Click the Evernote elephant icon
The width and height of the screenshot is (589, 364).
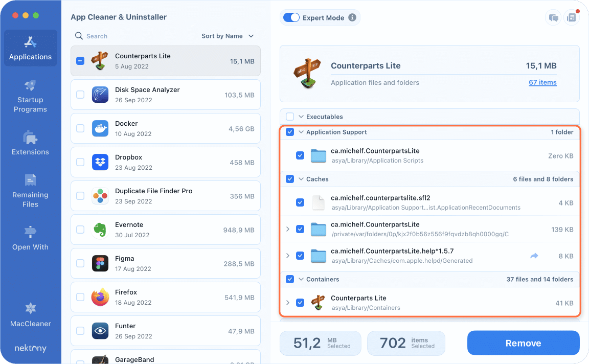click(100, 230)
